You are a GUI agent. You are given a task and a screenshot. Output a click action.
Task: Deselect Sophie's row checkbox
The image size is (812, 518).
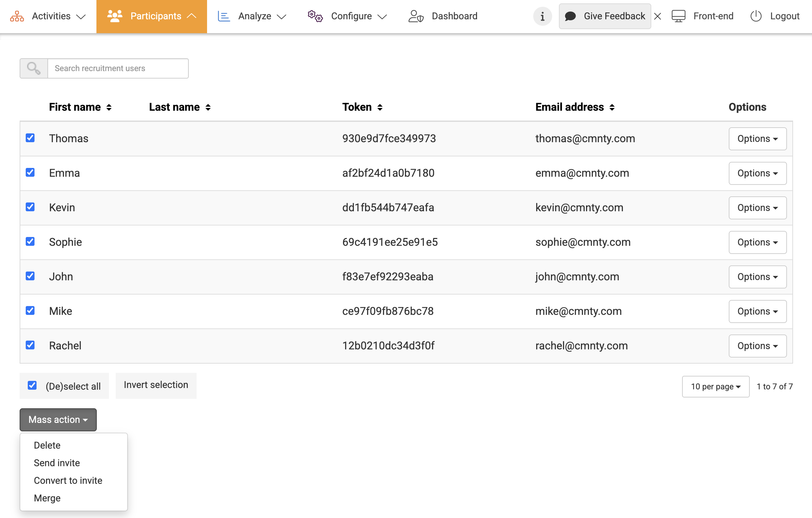pyautogui.click(x=30, y=241)
